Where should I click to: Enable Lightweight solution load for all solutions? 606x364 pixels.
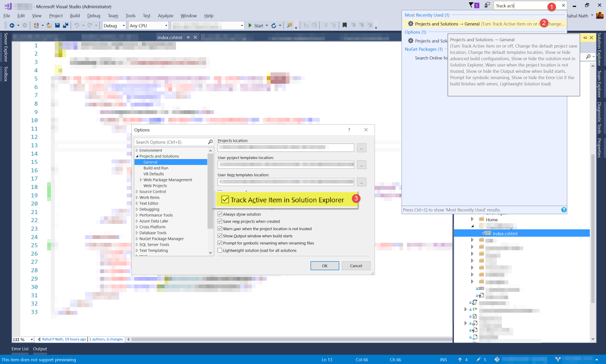click(x=220, y=250)
